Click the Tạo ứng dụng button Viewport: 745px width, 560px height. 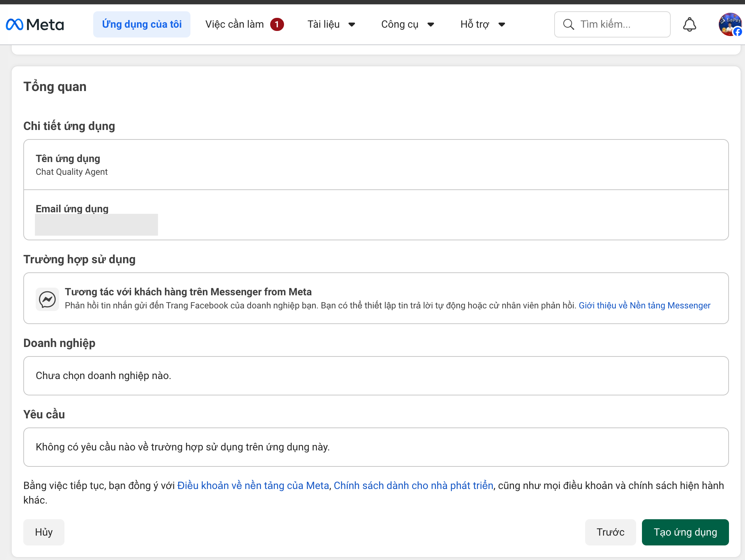click(x=685, y=532)
